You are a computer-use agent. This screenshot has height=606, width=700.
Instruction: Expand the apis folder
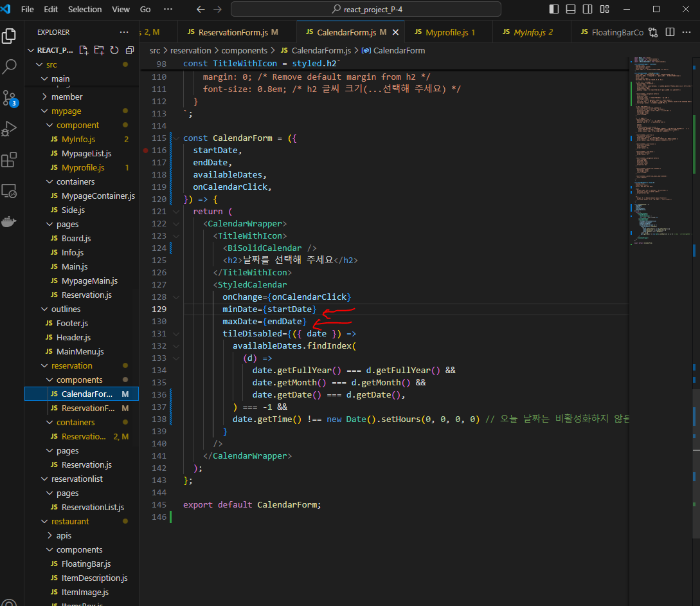[x=64, y=535]
